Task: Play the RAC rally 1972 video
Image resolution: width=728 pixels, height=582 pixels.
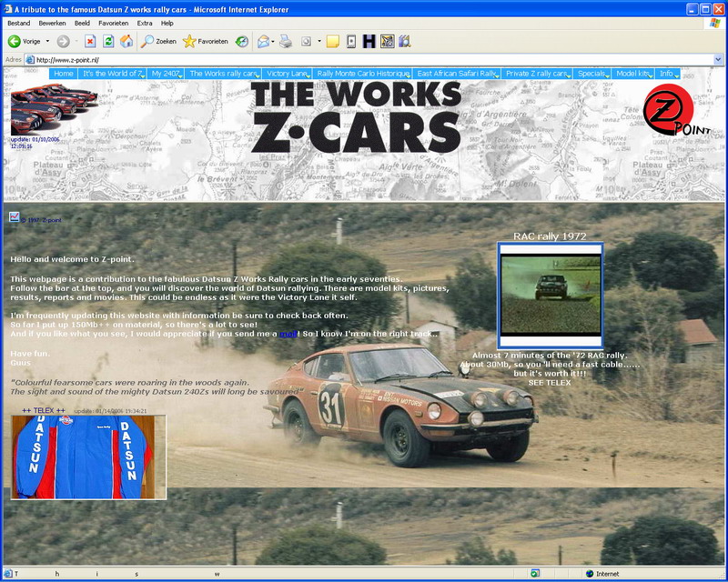Action: [x=551, y=296]
